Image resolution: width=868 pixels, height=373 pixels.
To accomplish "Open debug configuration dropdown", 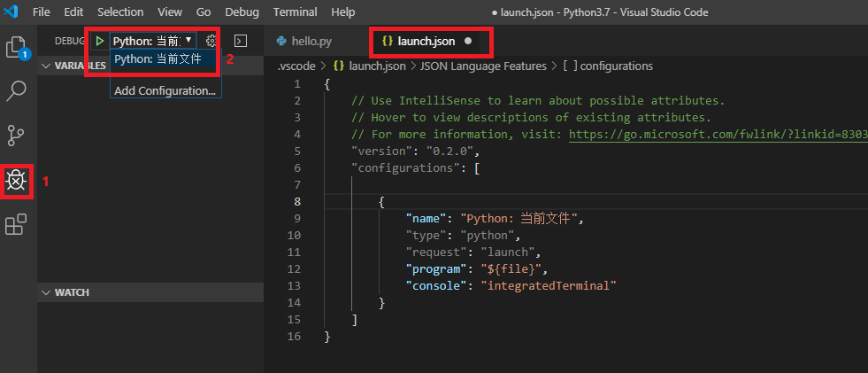I will pyautogui.click(x=153, y=41).
